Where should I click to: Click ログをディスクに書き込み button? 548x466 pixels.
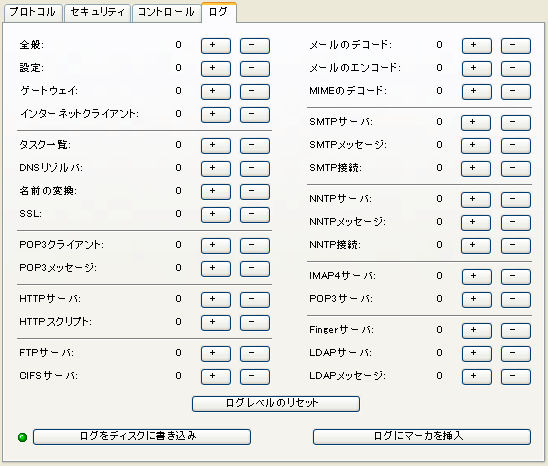pyautogui.click(x=142, y=437)
